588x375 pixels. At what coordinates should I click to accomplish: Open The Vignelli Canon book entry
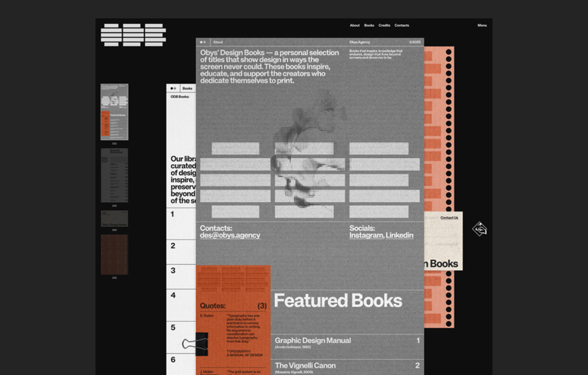(305, 366)
